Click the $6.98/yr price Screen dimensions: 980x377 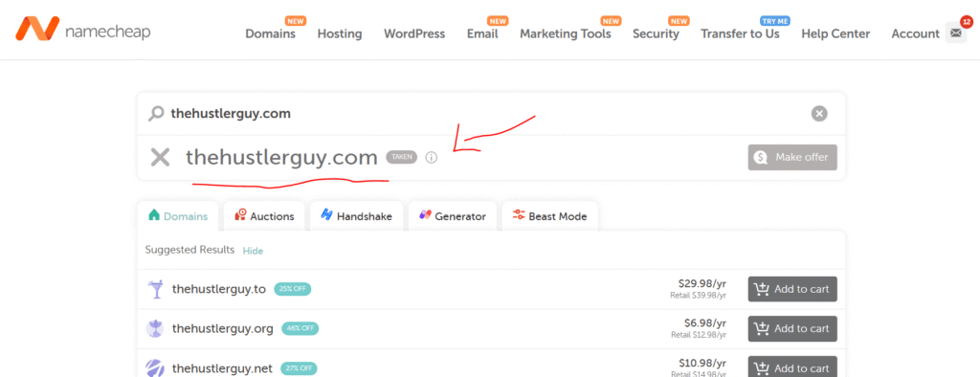tap(705, 323)
